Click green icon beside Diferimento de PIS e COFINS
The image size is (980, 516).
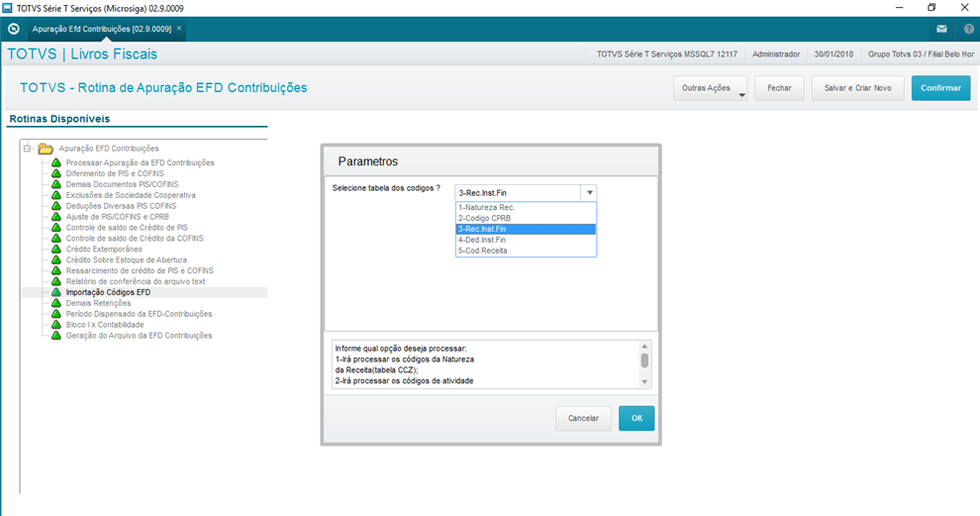click(x=56, y=173)
